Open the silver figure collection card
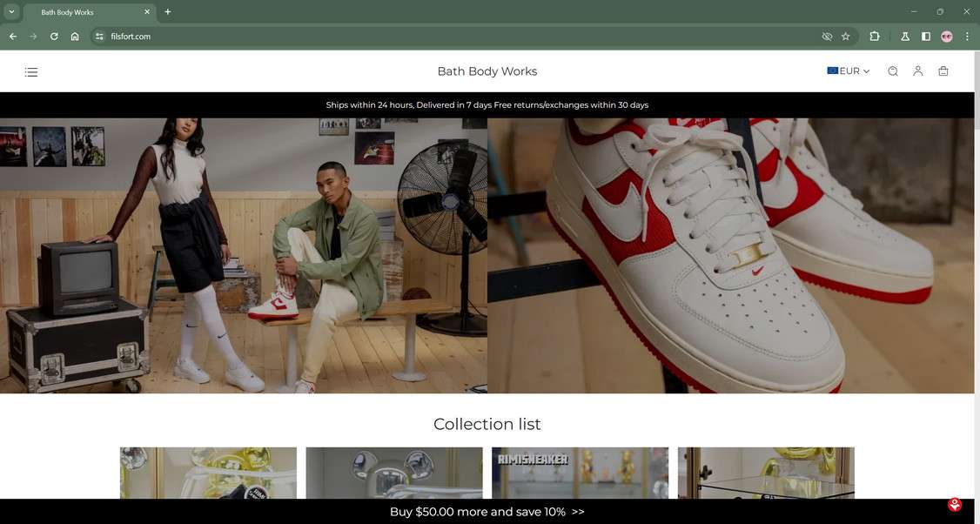The image size is (980, 524). tap(393, 473)
